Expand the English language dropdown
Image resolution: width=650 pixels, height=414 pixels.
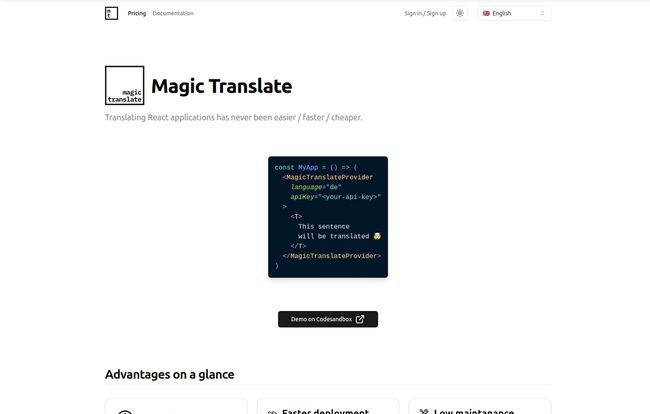click(x=514, y=13)
